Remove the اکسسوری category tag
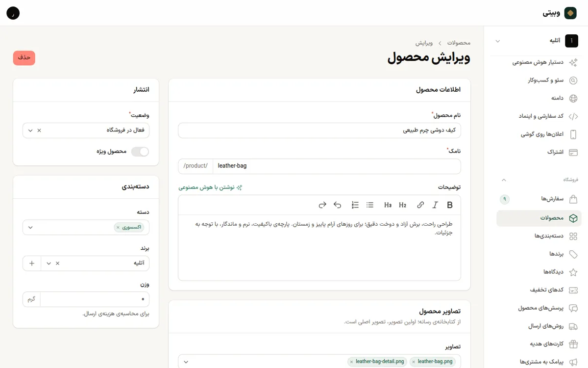This screenshot has width=588, height=368. tap(118, 228)
